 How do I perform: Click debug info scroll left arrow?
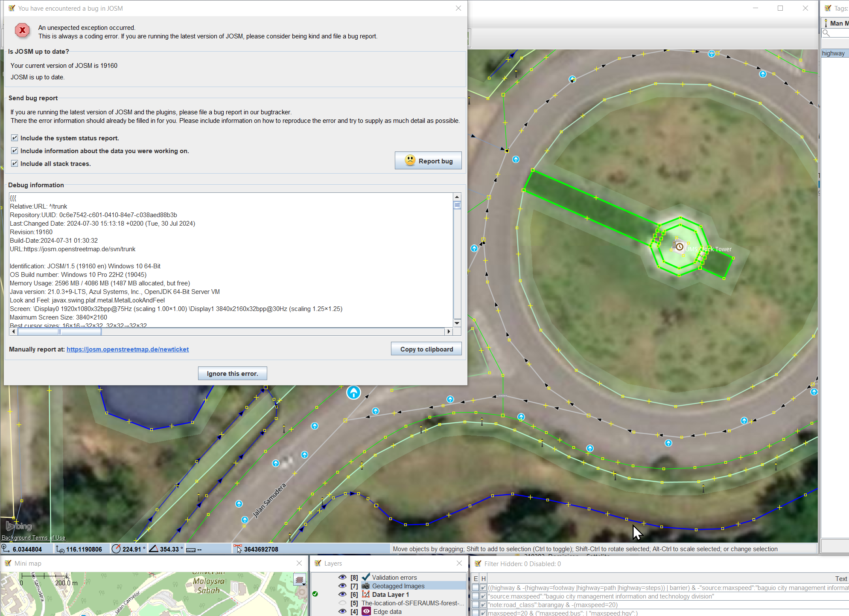(14, 331)
